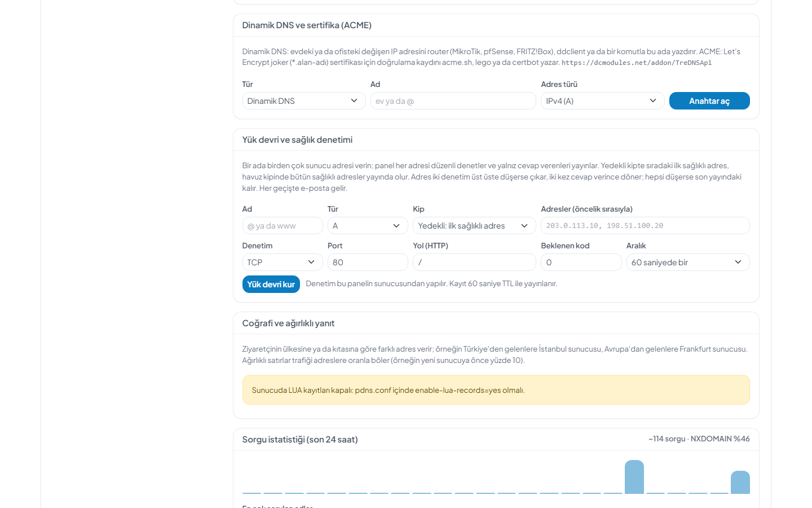This screenshot has width=812, height=508.
Task: Click the Ad field with placeholder 'ev ya da @'
Action: coord(453,101)
